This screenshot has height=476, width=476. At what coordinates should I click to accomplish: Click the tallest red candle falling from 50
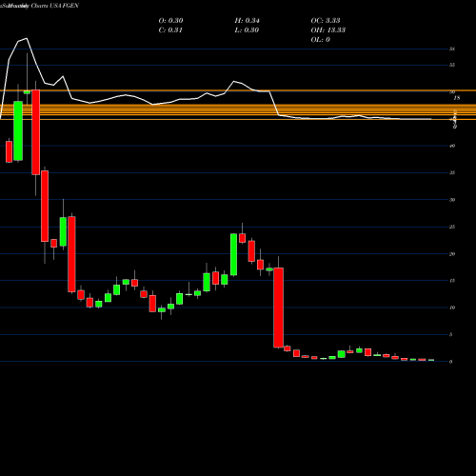tap(36, 132)
